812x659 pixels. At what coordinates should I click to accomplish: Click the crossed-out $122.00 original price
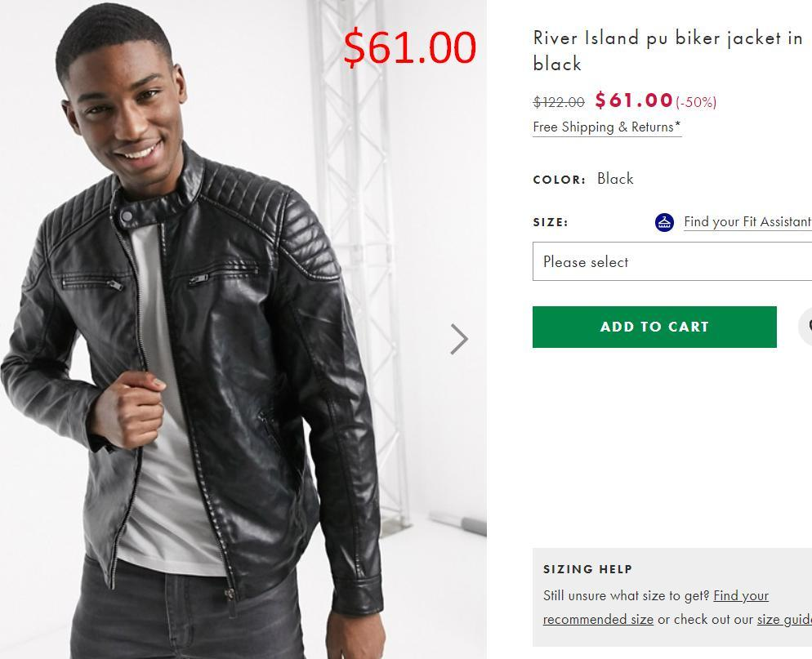(x=559, y=102)
